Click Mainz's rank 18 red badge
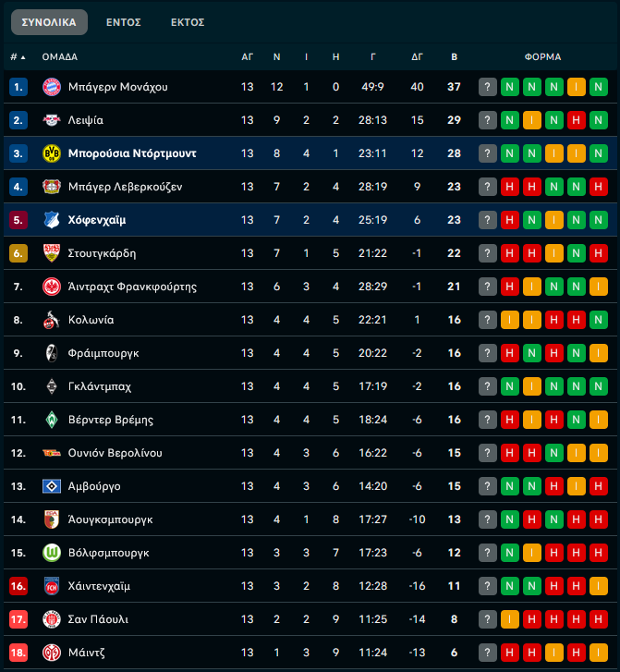The height and width of the screenshot is (672, 620). 18,653
